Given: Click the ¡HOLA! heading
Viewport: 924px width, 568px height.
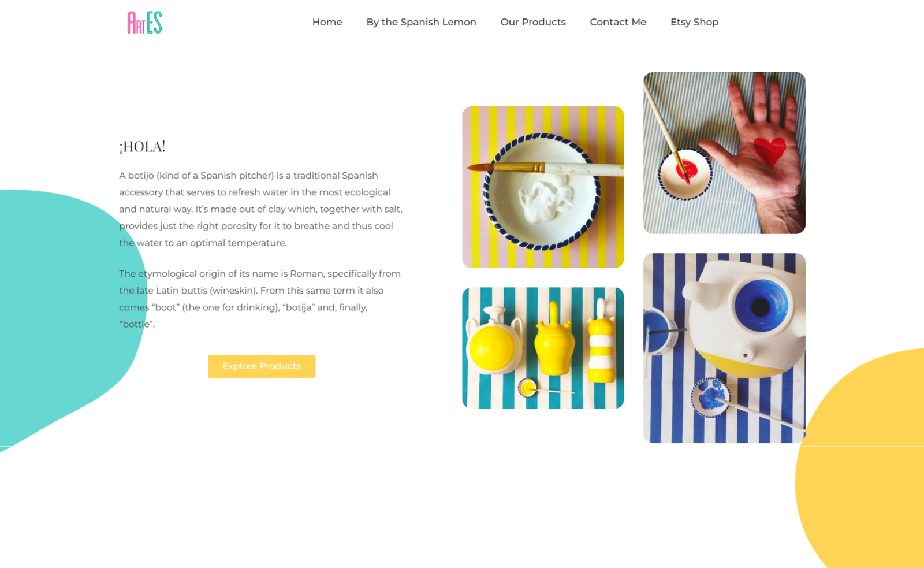Looking at the screenshot, I should pos(142,147).
